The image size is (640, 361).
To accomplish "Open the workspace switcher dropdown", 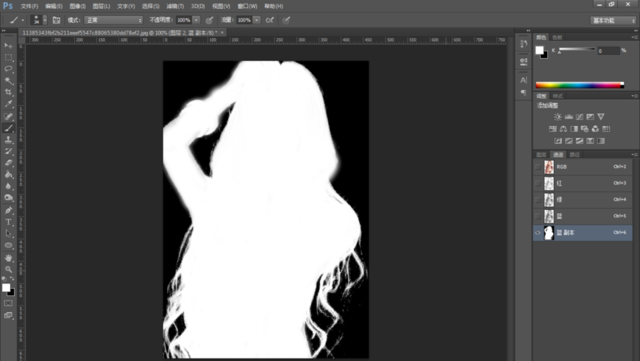I will pos(613,20).
